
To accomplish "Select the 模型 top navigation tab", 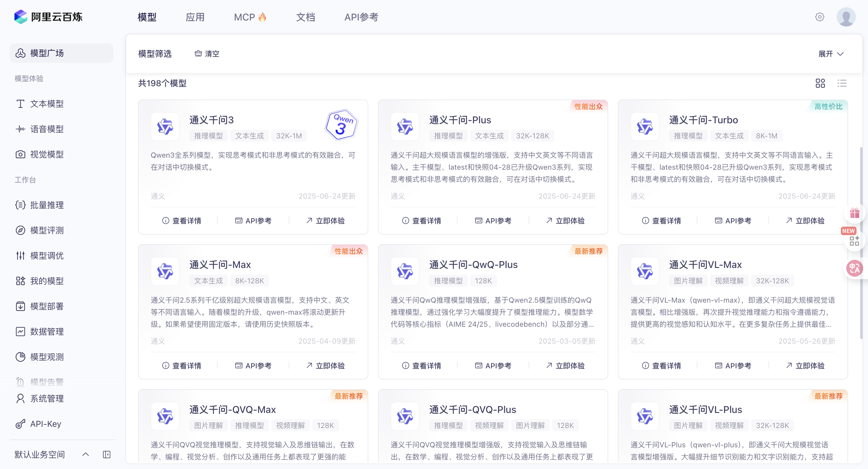I will (x=147, y=17).
